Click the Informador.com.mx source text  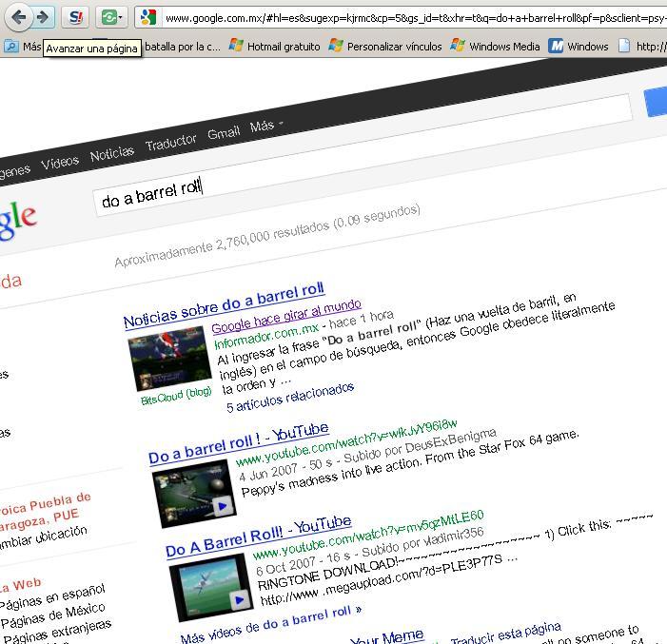pyautogui.click(x=266, y=337)
